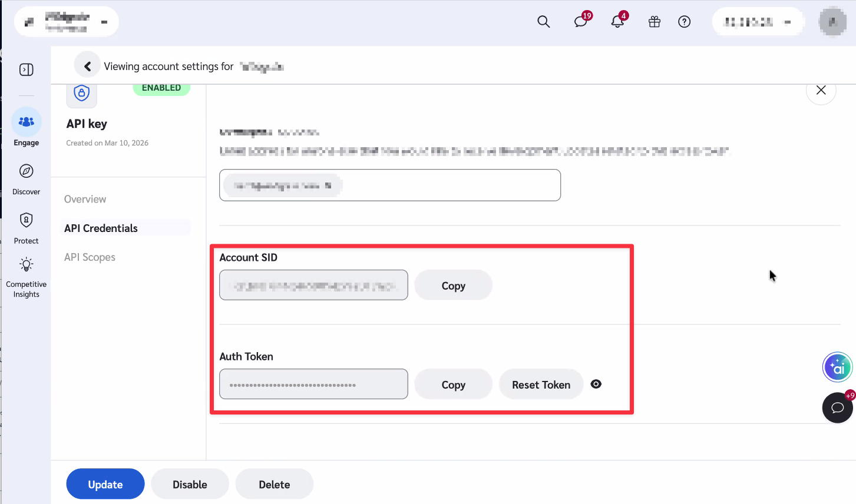Open the chat bubble widget with +9

[837, 407]
